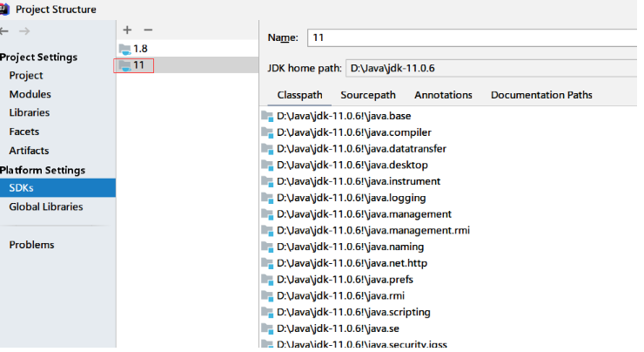Viewport: 644px width, 352px height.
Task: Open Global Libraries settings
Action: 46,206
